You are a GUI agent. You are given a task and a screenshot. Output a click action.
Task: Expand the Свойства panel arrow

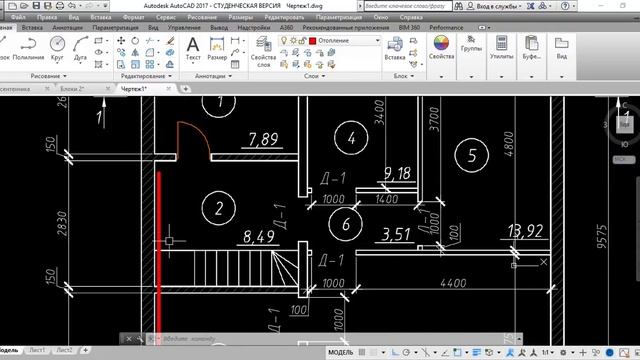(441, 76)
